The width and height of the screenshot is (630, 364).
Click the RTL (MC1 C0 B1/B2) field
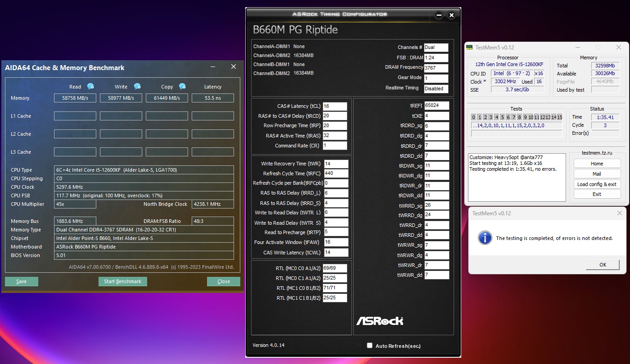(335, 288)
